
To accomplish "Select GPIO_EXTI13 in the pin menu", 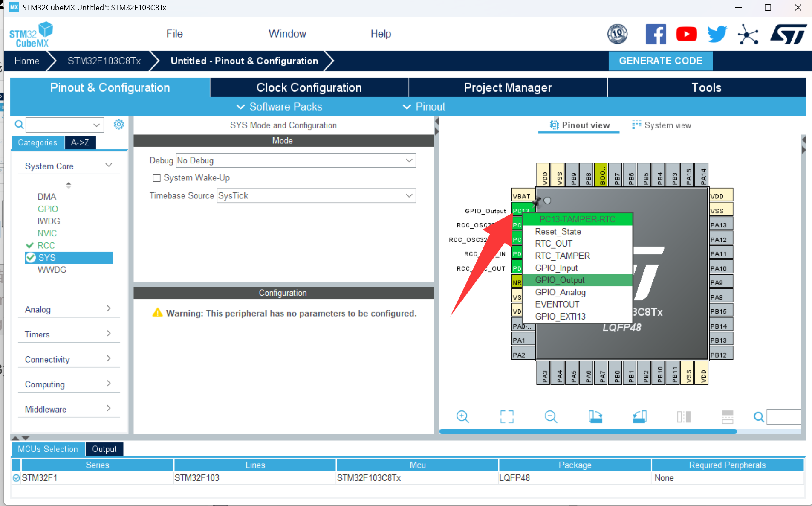I will click(x=577, y=317).
